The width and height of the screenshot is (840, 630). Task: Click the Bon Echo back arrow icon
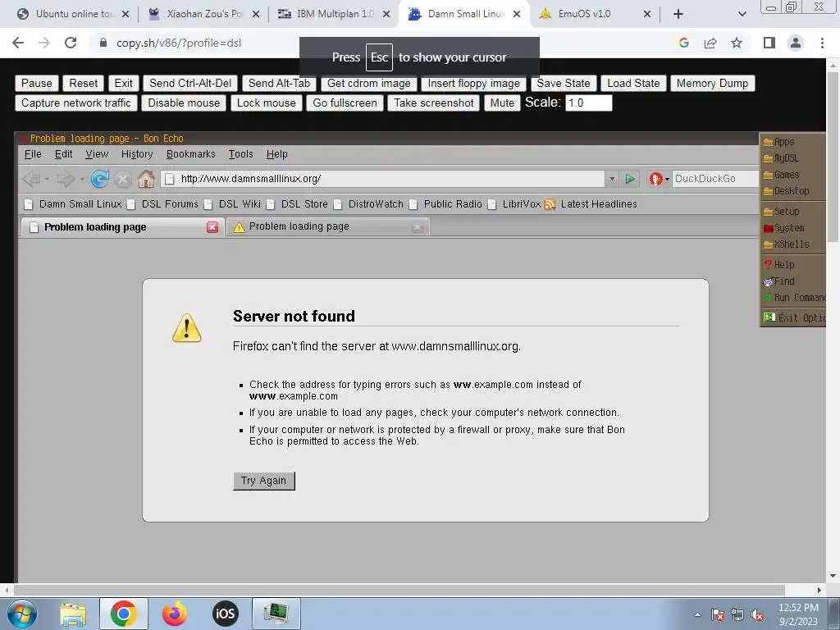tap(32, 179)
